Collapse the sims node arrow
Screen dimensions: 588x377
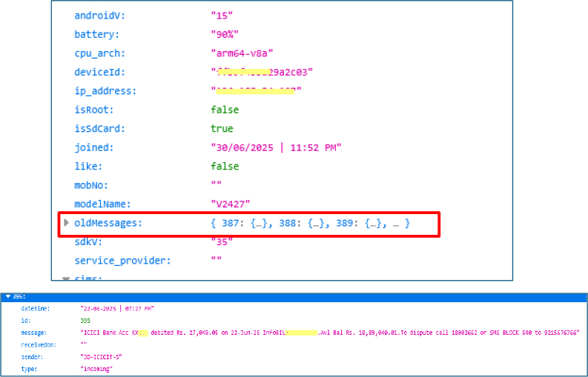pos(67,278)
